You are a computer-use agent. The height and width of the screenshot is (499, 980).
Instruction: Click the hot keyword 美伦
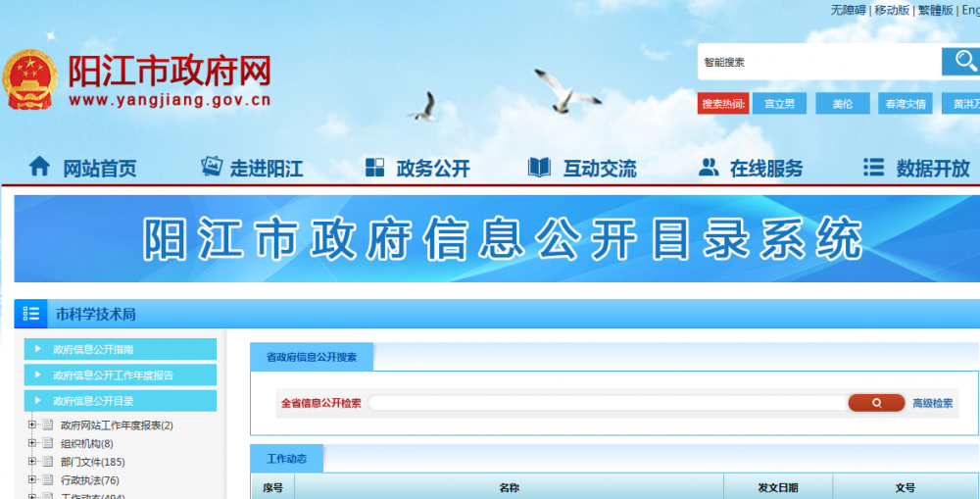tap(843, 104)
